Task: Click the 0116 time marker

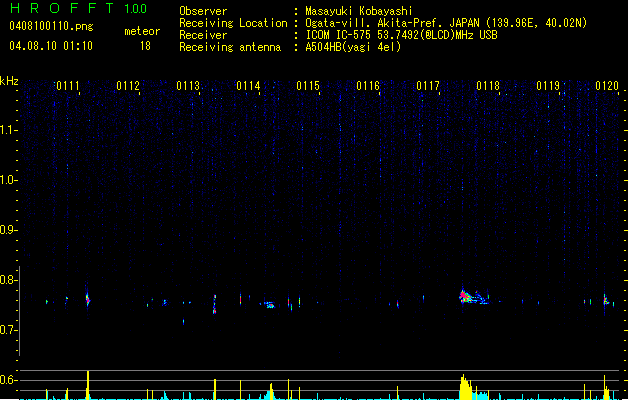Action: point(368,86)
